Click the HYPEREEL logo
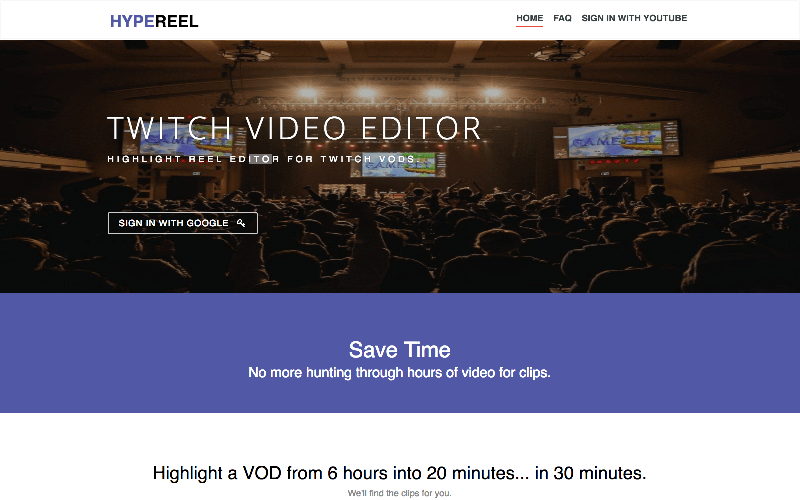 tap(154, 21)
